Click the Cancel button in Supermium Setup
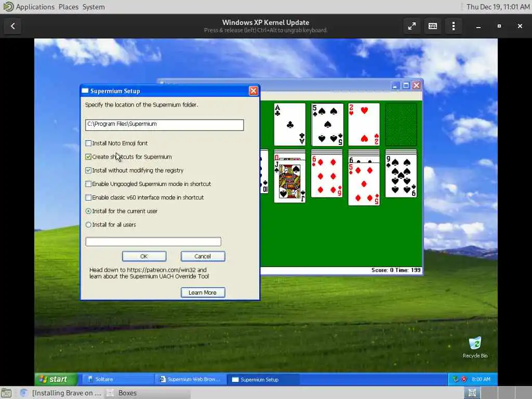This screenshot has height=399, width=532. coord(203,256)
